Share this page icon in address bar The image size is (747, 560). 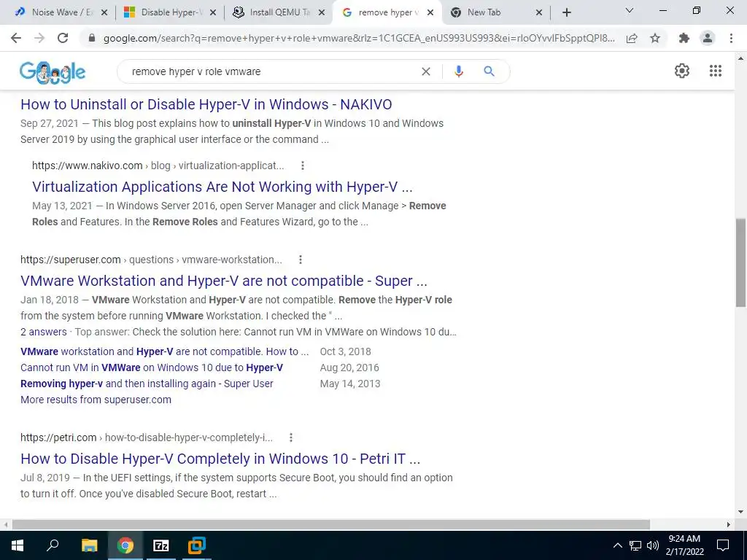[x=632, y=38]
